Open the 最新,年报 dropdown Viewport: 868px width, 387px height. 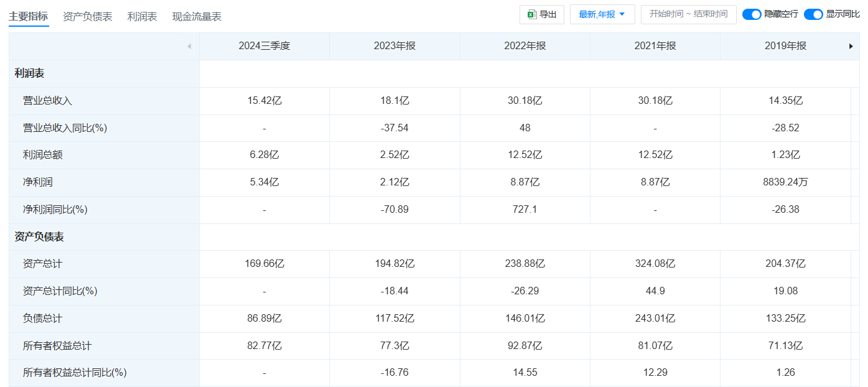(602, 14)
